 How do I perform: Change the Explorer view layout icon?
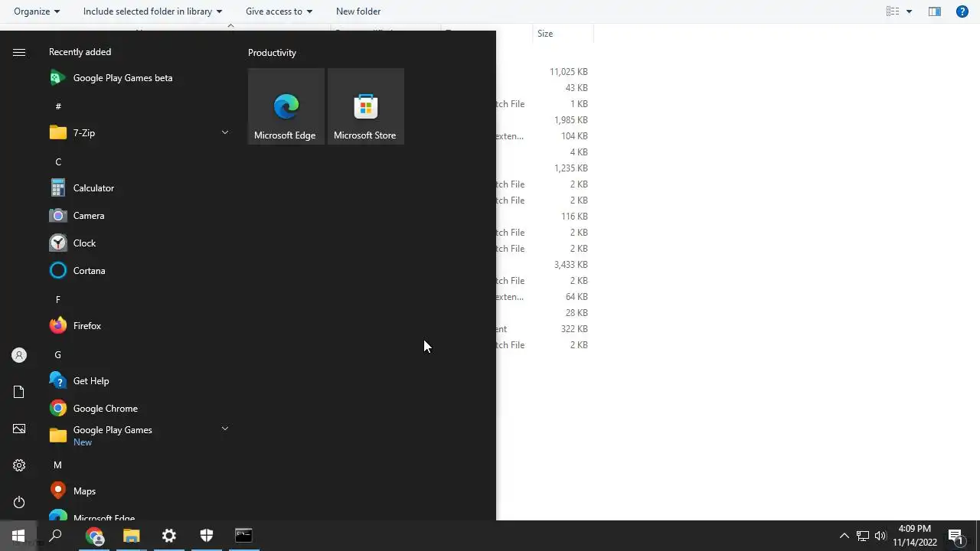click(x=893, y=11)
